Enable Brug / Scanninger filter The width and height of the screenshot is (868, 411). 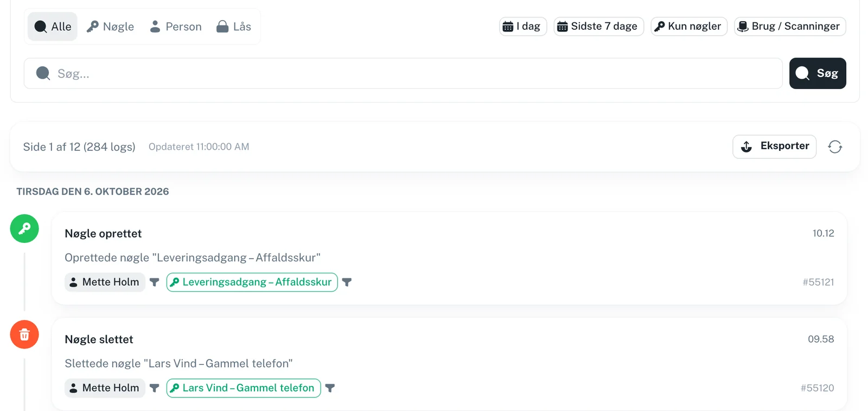(790, 26)
